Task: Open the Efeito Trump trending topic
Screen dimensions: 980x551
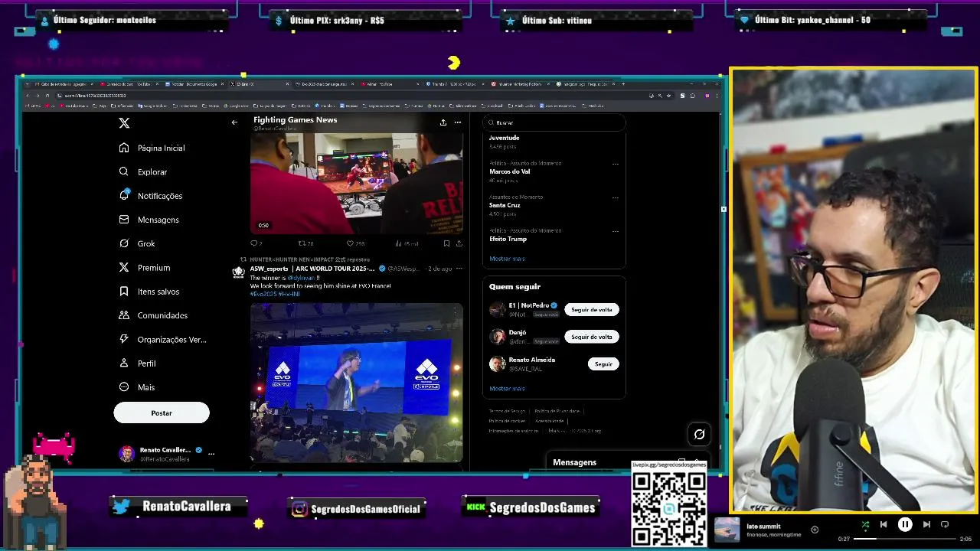Action: (x=508, y=239)
